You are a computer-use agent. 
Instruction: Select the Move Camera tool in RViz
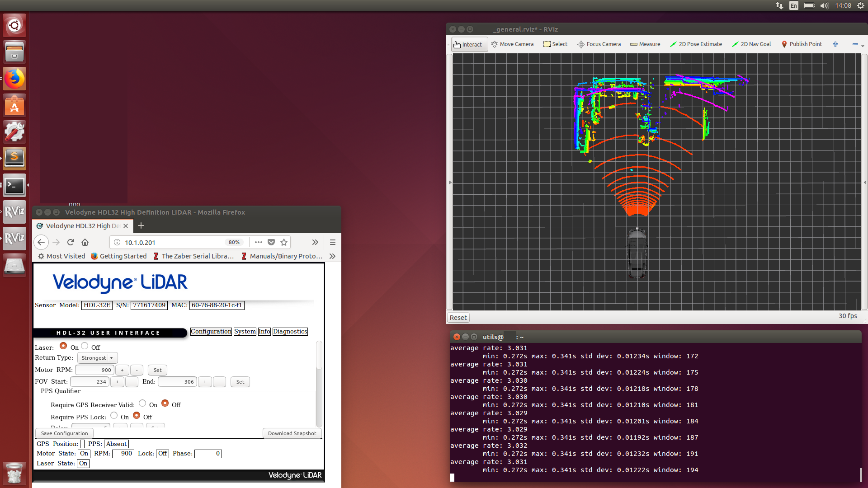[x=512, y=44]
